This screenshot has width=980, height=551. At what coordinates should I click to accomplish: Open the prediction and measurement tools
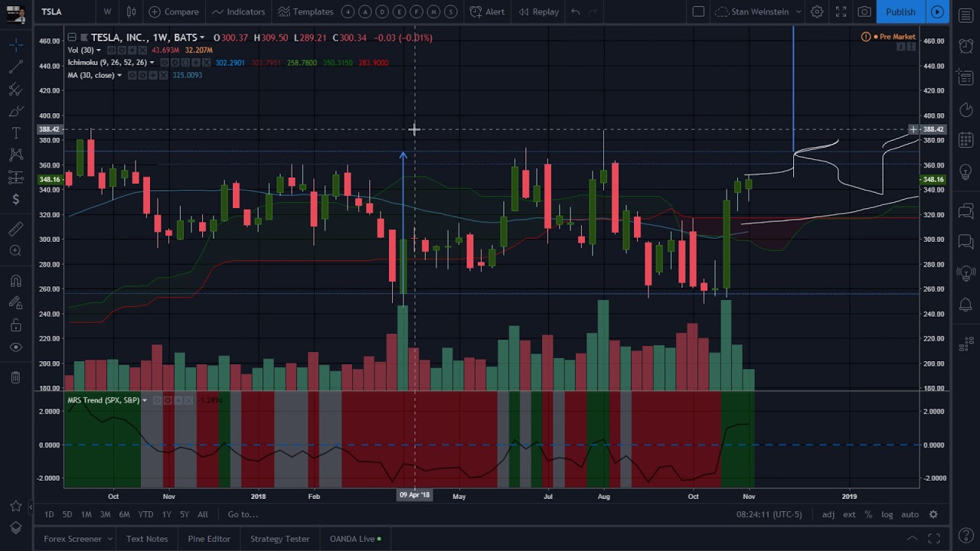[15, 178]
